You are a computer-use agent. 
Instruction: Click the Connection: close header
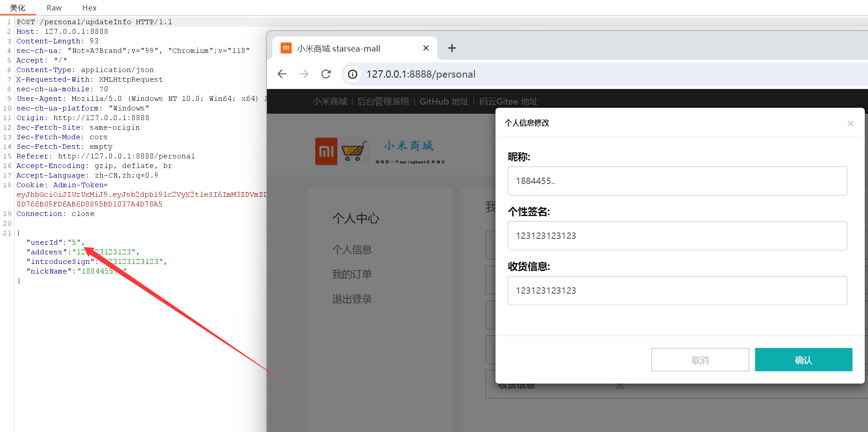click(x=55, y=214)
